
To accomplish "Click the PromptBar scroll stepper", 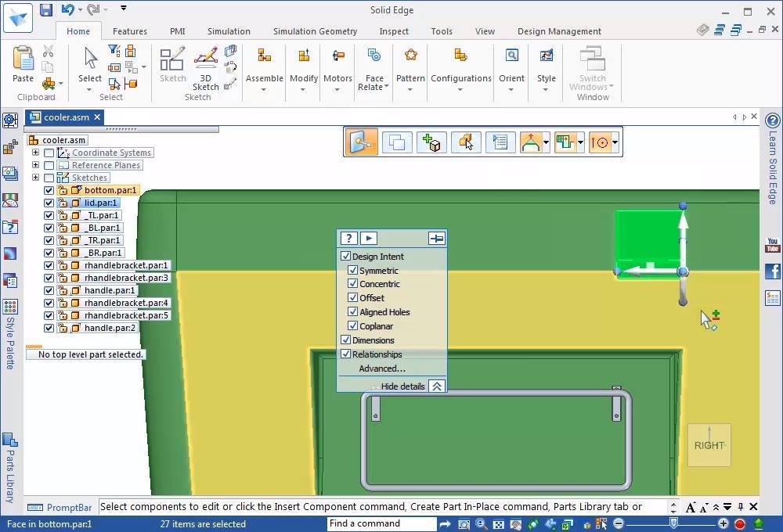I will click(673, 507).
